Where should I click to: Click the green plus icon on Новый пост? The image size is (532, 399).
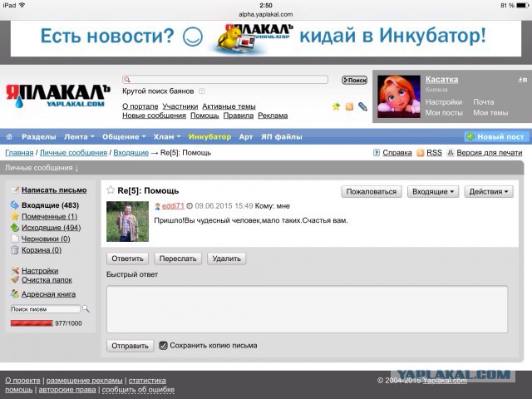470,136
